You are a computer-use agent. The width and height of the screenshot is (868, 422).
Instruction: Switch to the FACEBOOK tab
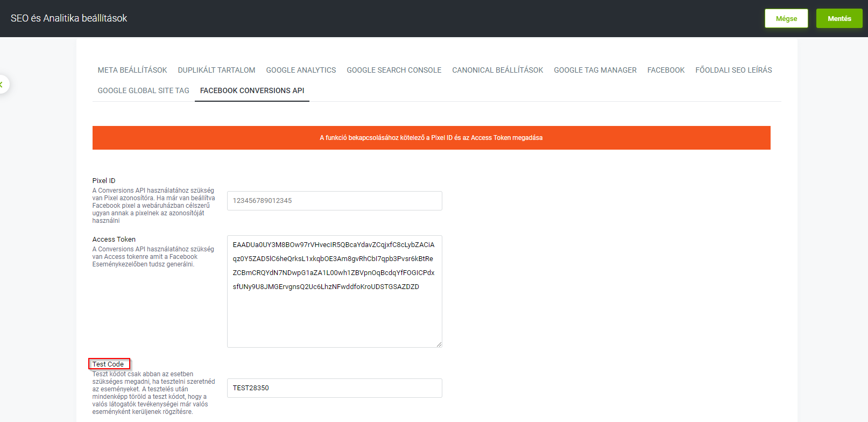coord(666,70)
